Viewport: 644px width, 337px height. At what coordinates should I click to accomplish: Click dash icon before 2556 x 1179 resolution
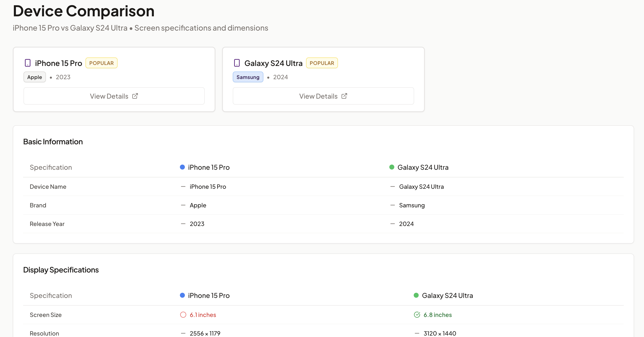pos(183,333)
